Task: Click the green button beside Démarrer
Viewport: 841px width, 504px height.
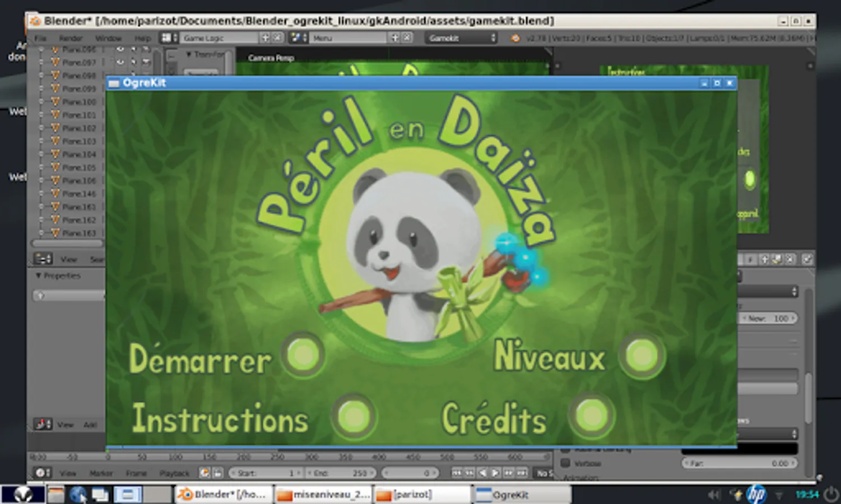Action: coord(304,355)
